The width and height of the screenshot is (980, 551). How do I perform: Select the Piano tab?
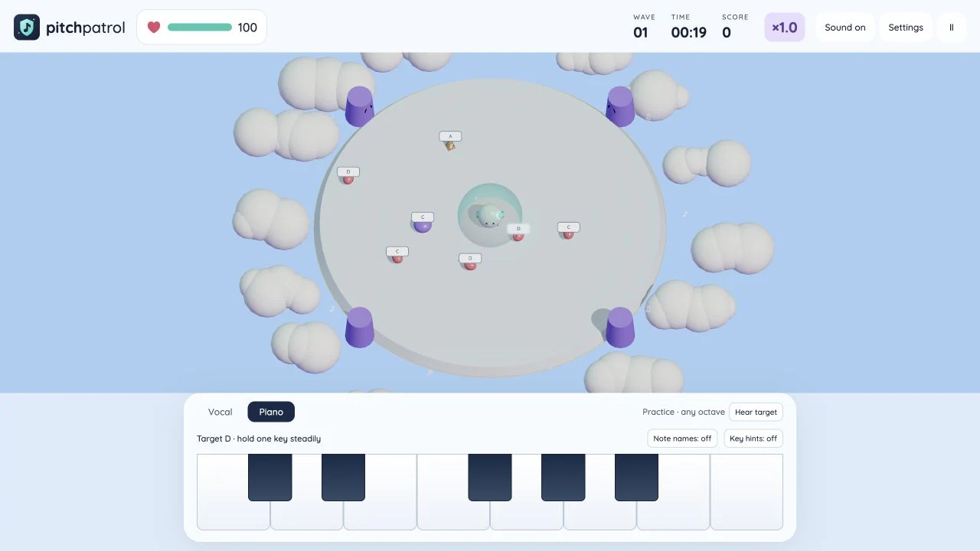(x=271, y=412)
